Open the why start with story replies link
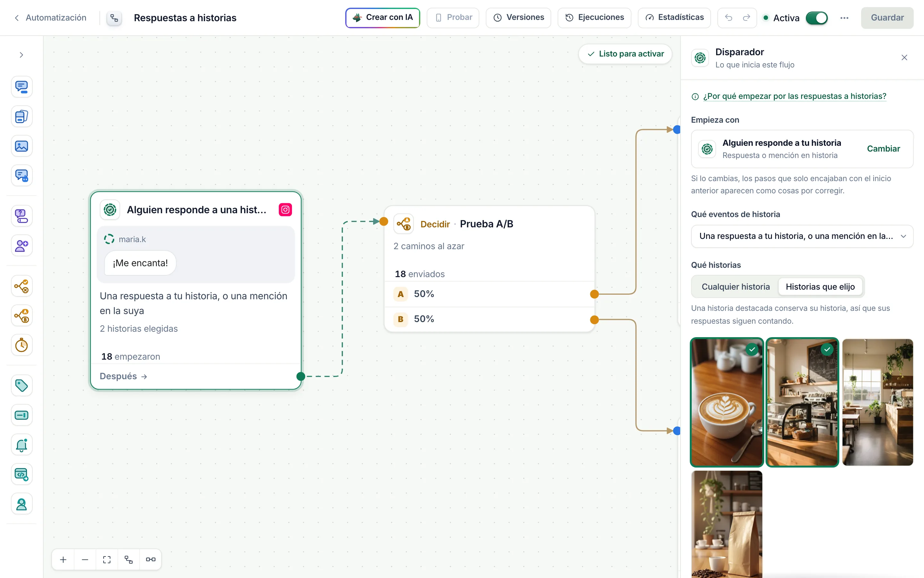Image resolution: width=924 pixels, height=578 pixels. pos(794,96)
